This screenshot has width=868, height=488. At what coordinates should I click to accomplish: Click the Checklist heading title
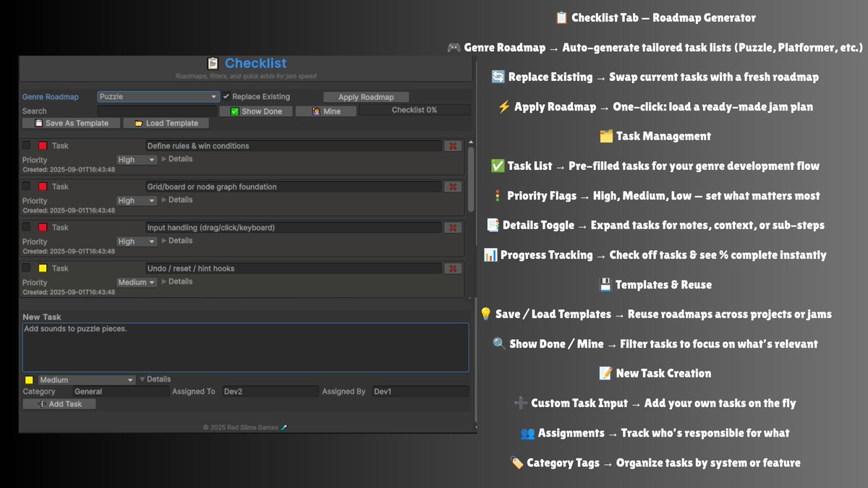coord(255,64)
